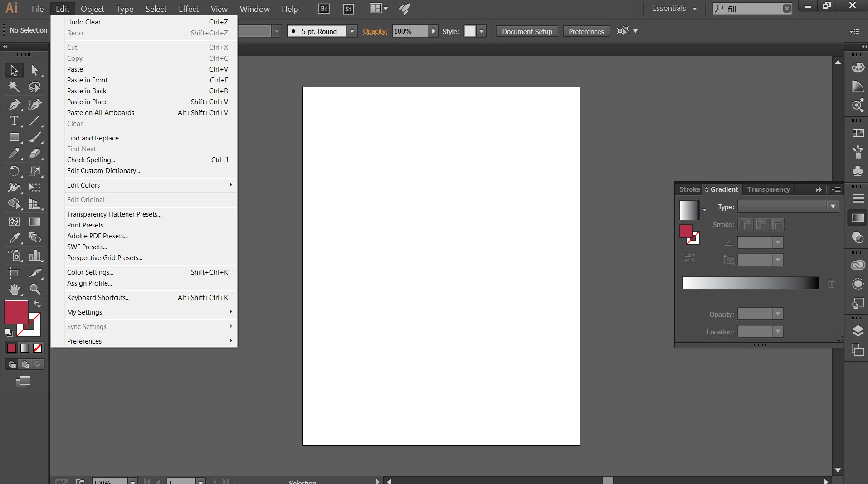Apply gradient across stroke option
The width and height of the screenshot is (868, 484).
click(777, 224)
